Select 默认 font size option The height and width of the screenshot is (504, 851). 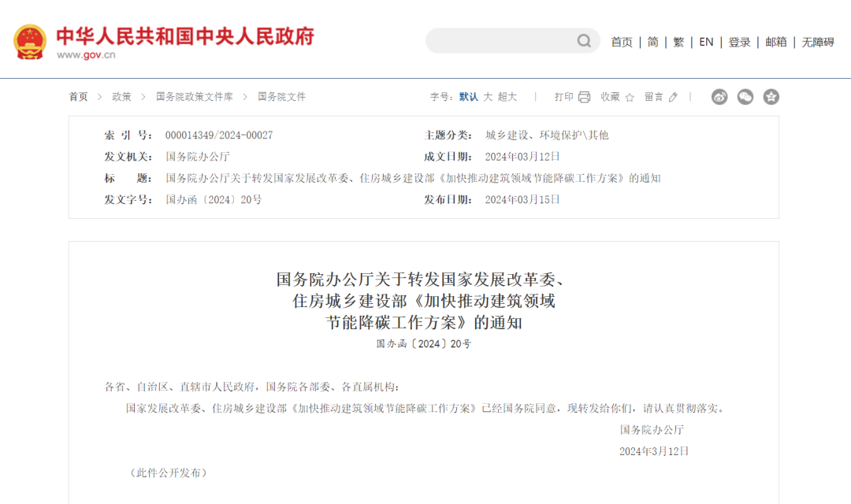469,97
